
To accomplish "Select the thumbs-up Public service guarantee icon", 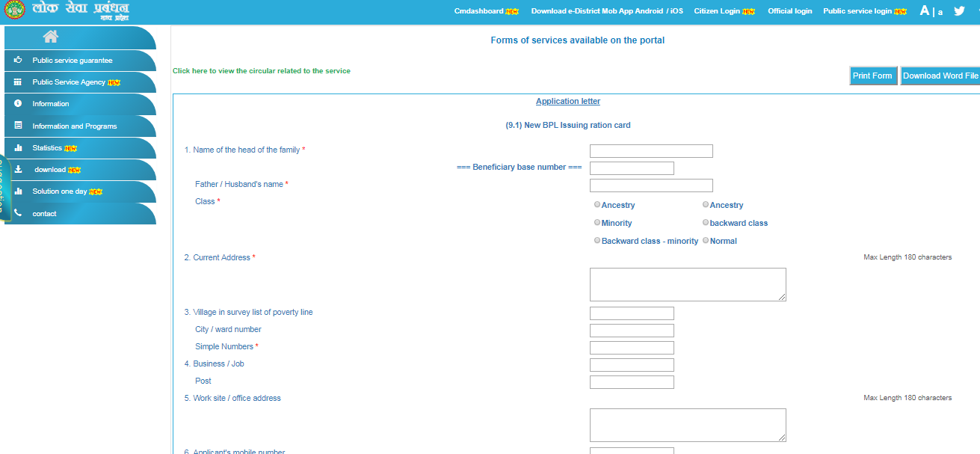I will tap(16, 61).
